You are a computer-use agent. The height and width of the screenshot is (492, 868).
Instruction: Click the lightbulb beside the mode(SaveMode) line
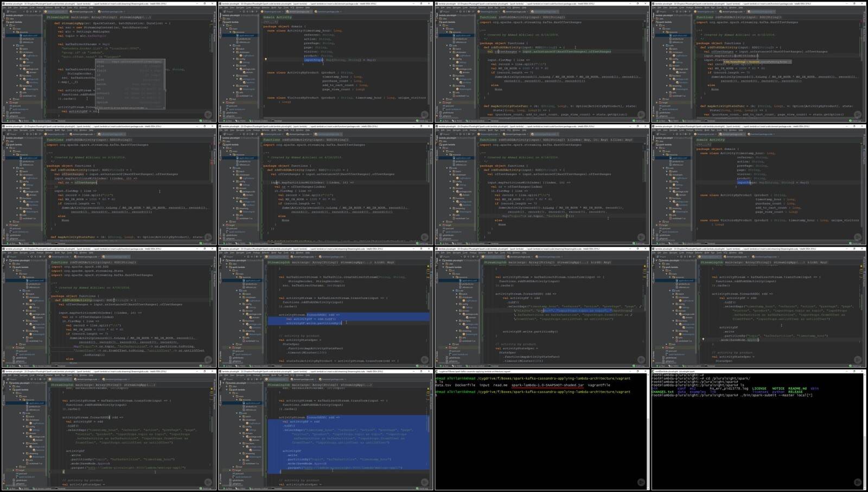tap(704, 339)
